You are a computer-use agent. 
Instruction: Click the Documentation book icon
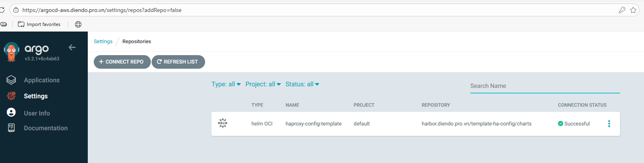coord(11,128)
